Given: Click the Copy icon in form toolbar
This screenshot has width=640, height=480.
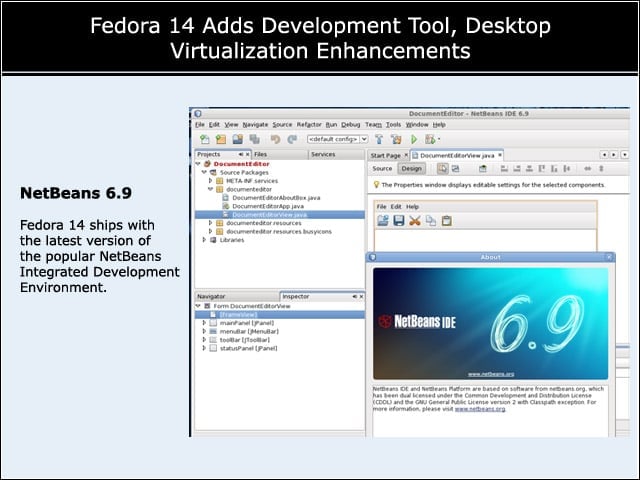Looking at the screenshot, I should click(431, 221).
